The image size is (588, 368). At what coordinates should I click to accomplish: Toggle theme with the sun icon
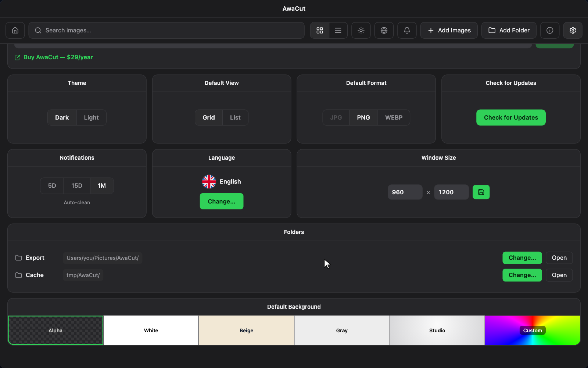click(361, 31)
